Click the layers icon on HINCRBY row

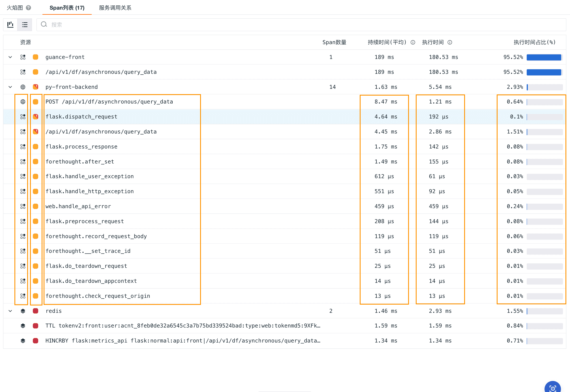point(23,341)
